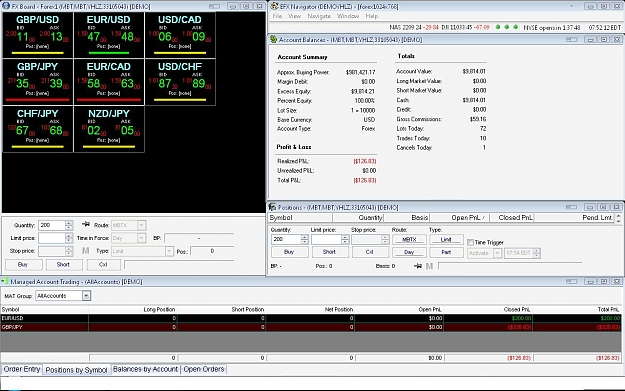Open the Route dropdown in FX Board
Viewport: 625px width, 391px height.
141,225
